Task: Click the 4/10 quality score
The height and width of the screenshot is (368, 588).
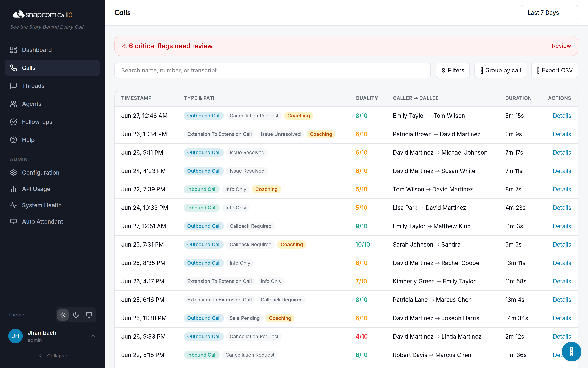Action: point(362,337)
